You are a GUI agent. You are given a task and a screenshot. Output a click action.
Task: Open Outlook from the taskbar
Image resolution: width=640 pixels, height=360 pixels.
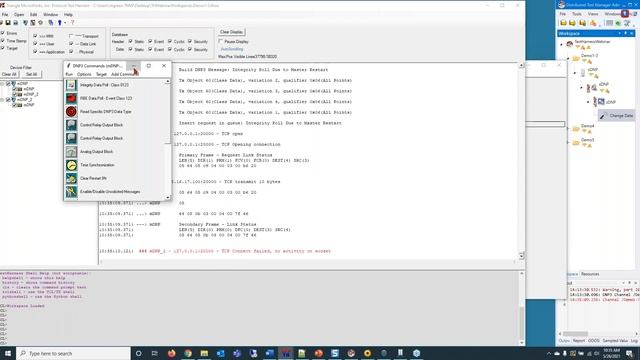point(220,353)
